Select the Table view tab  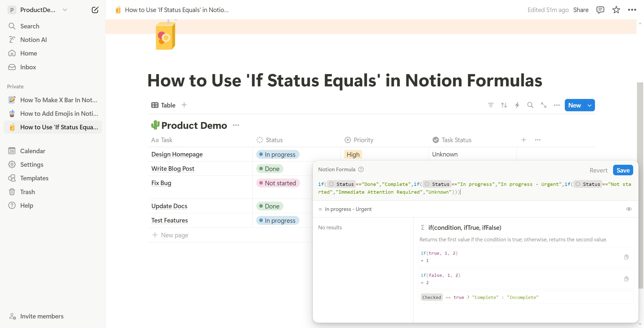(163, 105)
